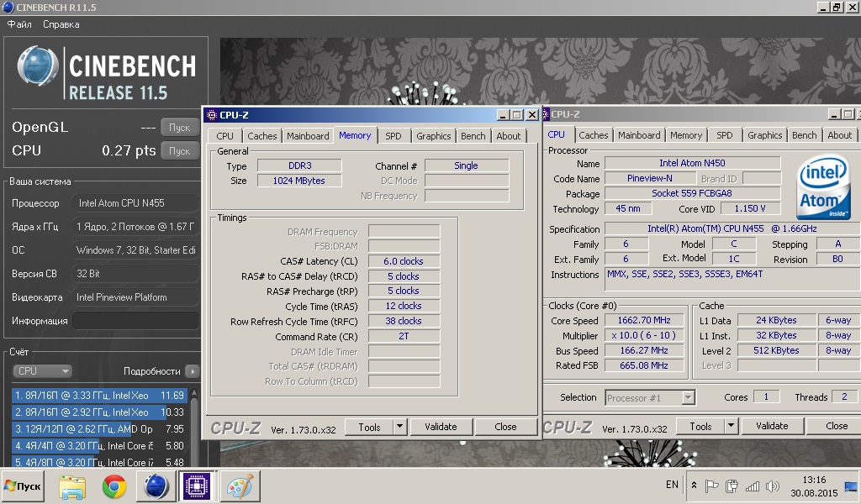The width and height of the screenshot is (861, 504).
Task: Select the Graphics tab in front CPU-Z window
Action: [x=433, y=136]
